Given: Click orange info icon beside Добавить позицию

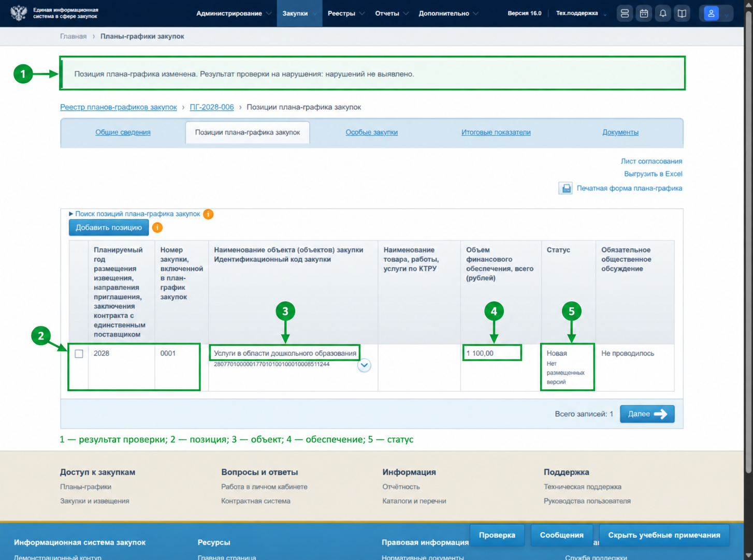Looking at the screenshot, I should click(157, 228).
